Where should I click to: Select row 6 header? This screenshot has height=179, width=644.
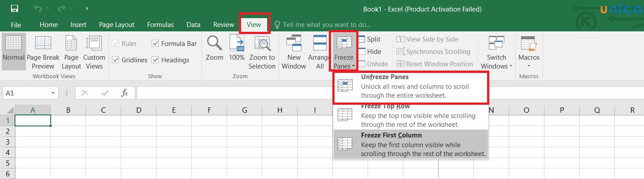pyautogui.click(x=7, y=173)
